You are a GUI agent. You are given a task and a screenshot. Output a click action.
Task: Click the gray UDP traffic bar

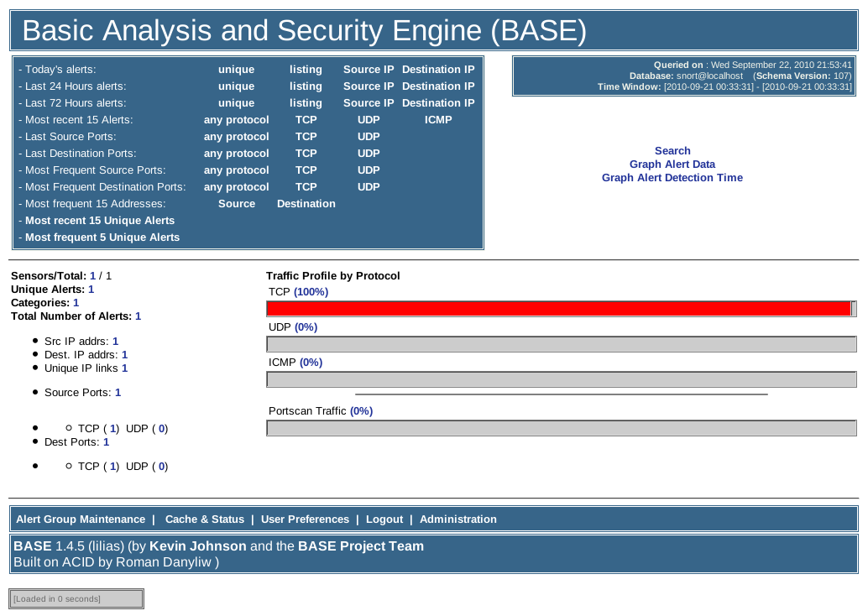tap(562, 344)
